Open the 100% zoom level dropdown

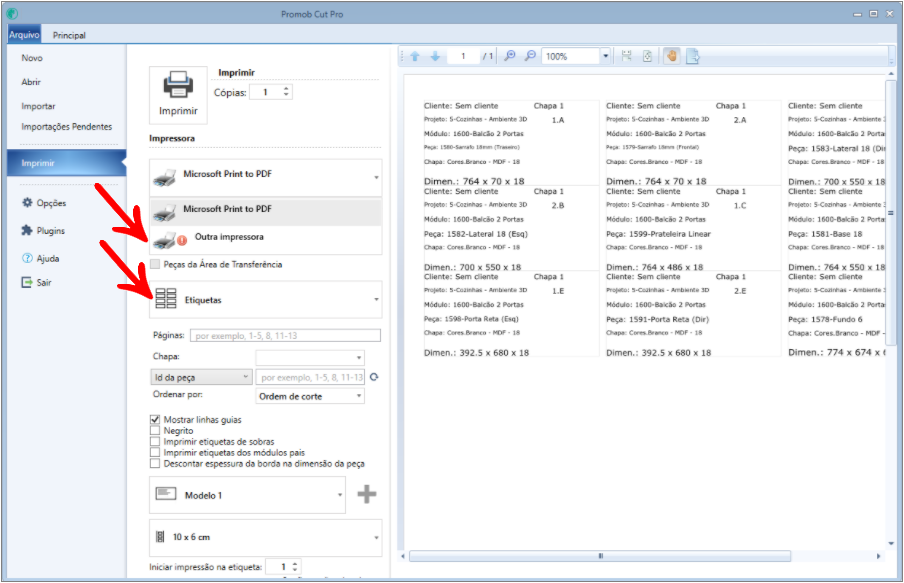(x=605, y=56)
